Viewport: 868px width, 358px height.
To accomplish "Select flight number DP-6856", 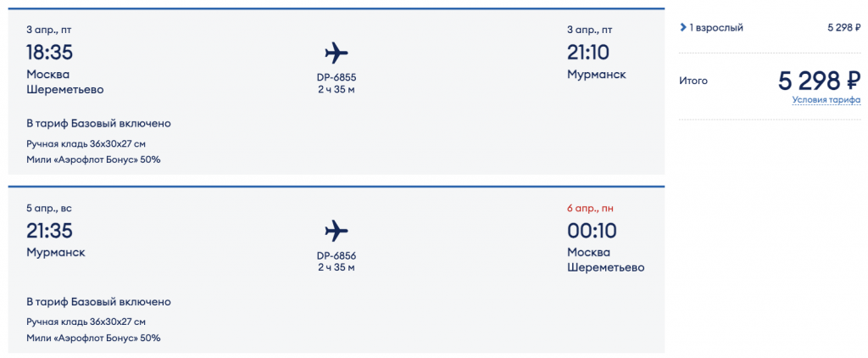I will tap(337, 255).
